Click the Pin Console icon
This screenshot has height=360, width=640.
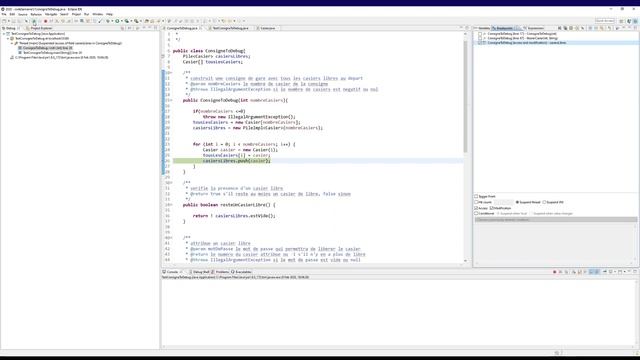click(604, 272)
